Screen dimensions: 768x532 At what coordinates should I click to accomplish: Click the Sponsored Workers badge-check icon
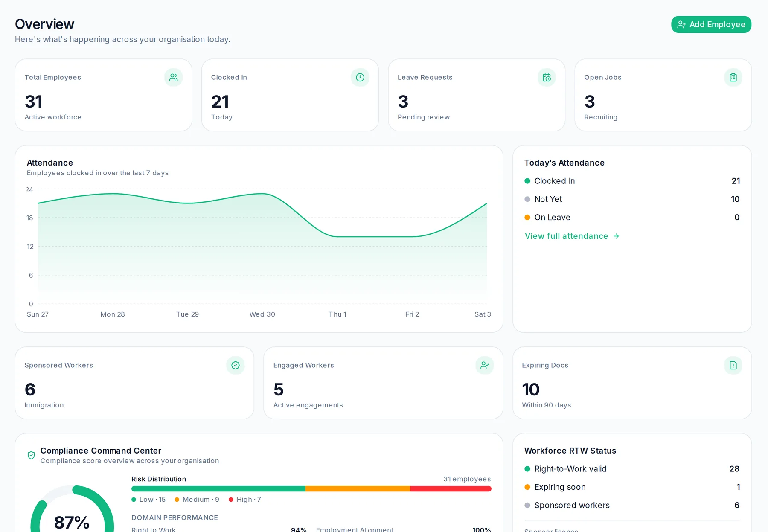pyautogui.click(x=236, y=365)
